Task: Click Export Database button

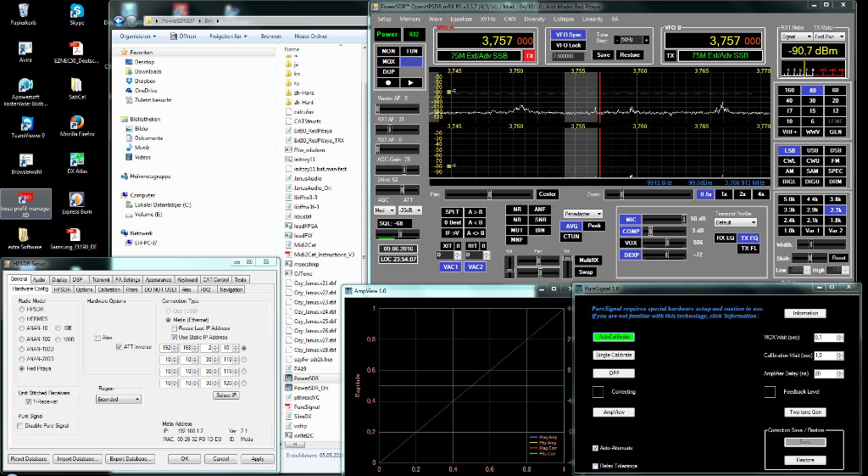Action: pyautogui.click(x=130, y=459)
